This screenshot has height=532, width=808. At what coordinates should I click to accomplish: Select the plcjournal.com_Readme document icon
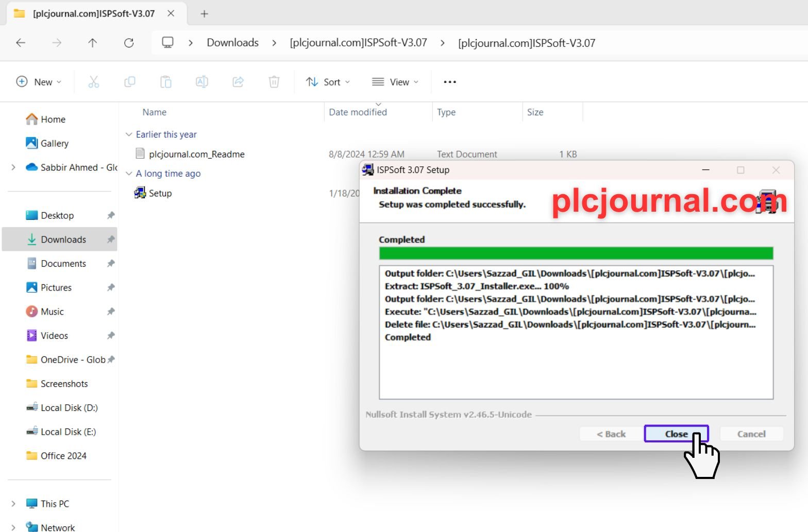pyautogui.click(x=140, y=153)
